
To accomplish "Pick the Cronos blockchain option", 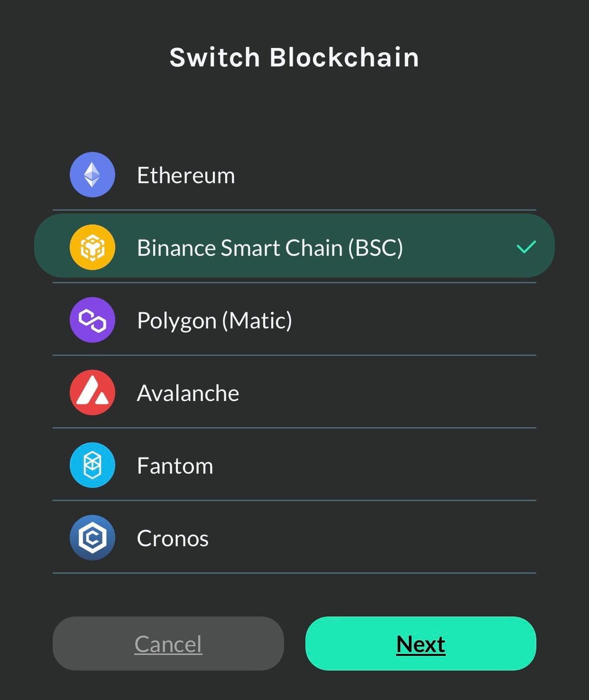I will (x=294, y=538).
